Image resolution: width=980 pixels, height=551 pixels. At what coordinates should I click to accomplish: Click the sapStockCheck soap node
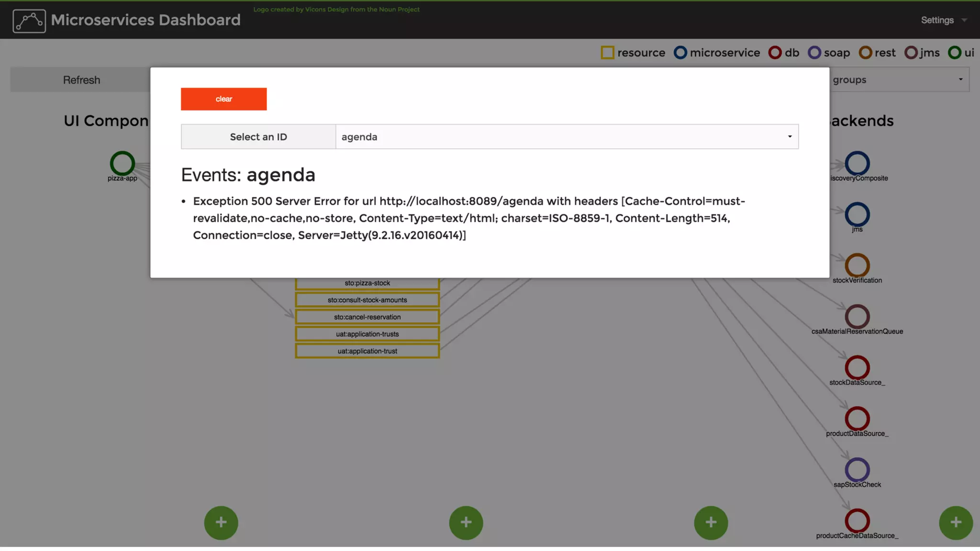click(857, 470)
